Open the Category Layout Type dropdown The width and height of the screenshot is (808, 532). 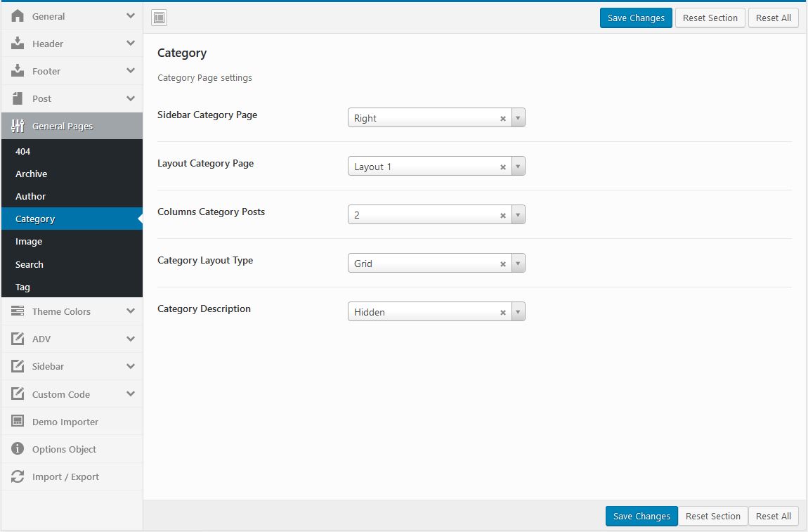coord(518,264)
